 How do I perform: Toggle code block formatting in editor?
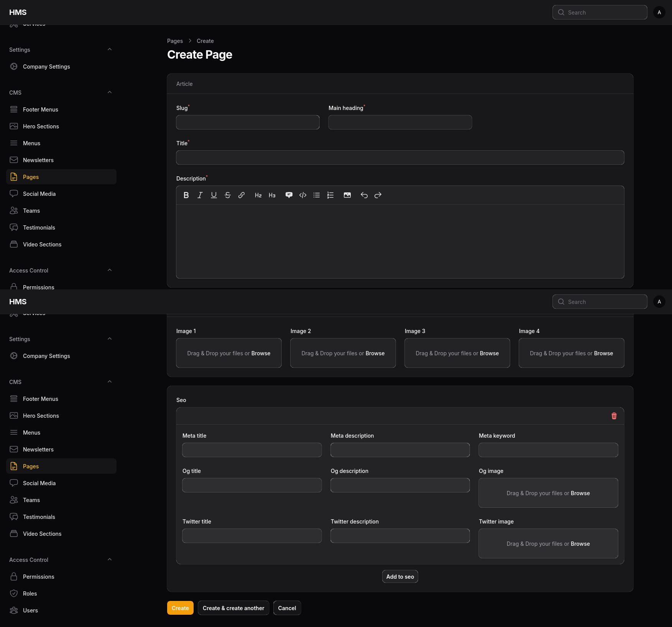click(x=303, y=195)
